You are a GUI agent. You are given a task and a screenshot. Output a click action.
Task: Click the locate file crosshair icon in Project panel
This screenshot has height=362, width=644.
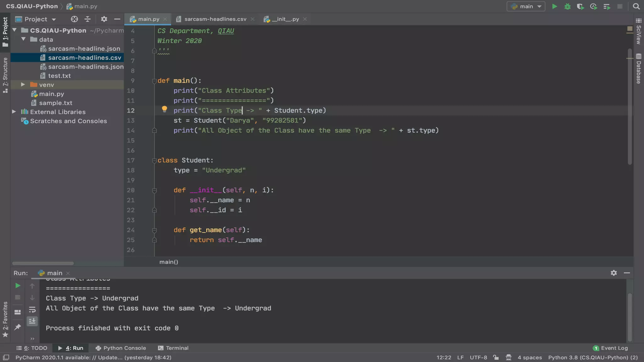[74, 19]
